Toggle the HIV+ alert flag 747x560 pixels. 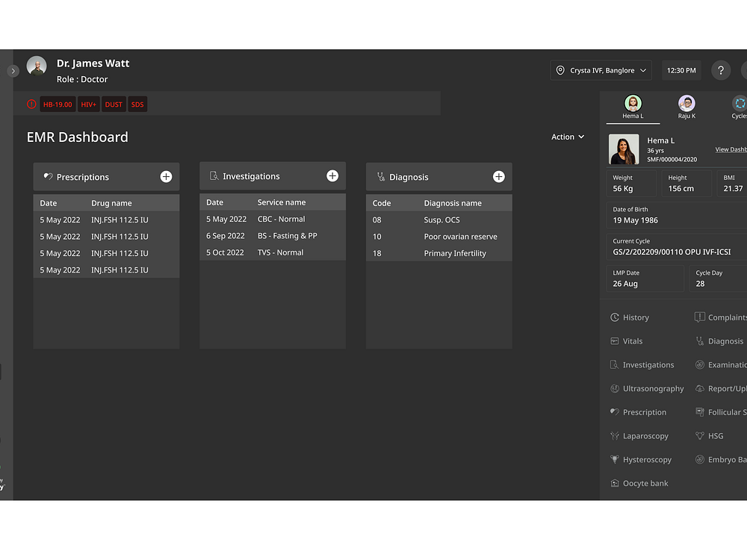(x=88, y=104)
